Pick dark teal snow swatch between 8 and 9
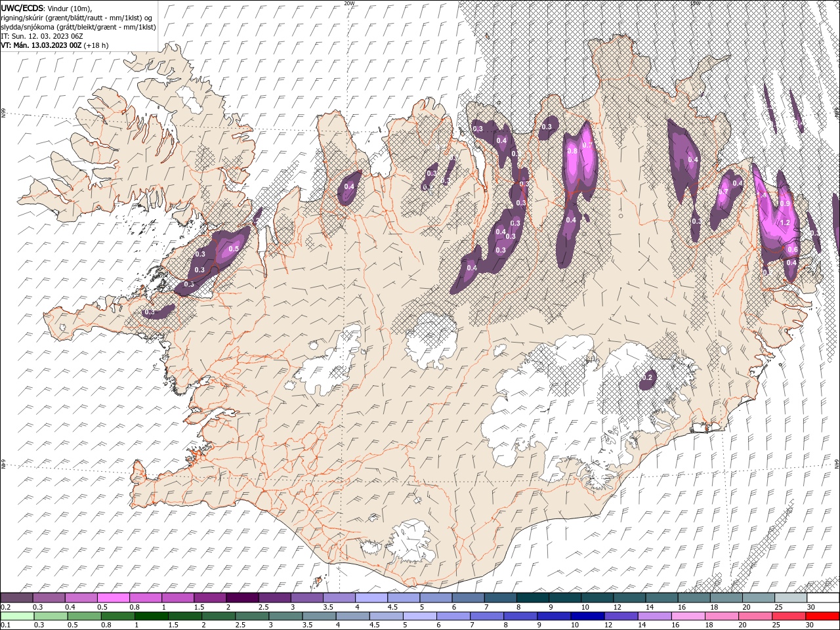The width and height of the screenshot is (840, 630). (x=533, y=598)
